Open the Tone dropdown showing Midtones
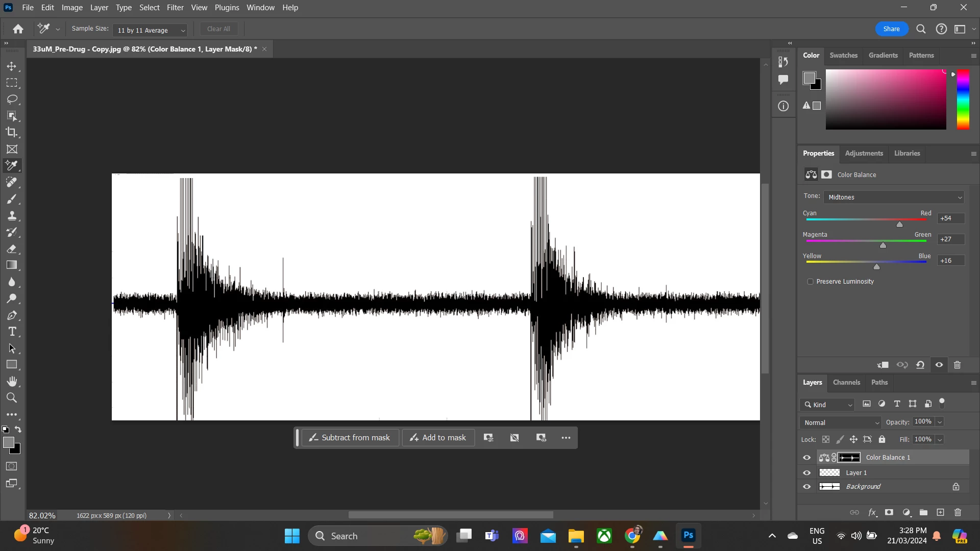The height and width of the screenshot is (551, 980). [x=894, y=197]
